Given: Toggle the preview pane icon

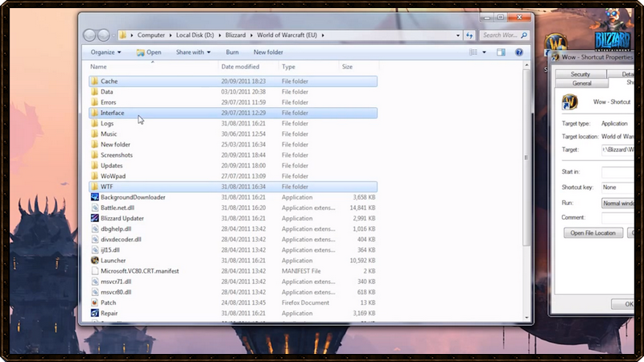Looking at the screenshot, I should [501, 52].
